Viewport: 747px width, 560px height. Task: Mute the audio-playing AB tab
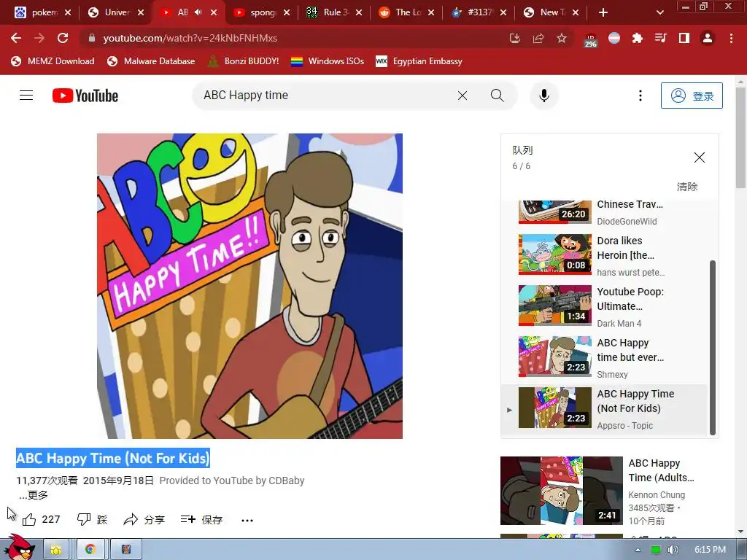pyautogui.click(x=198, y=12)
